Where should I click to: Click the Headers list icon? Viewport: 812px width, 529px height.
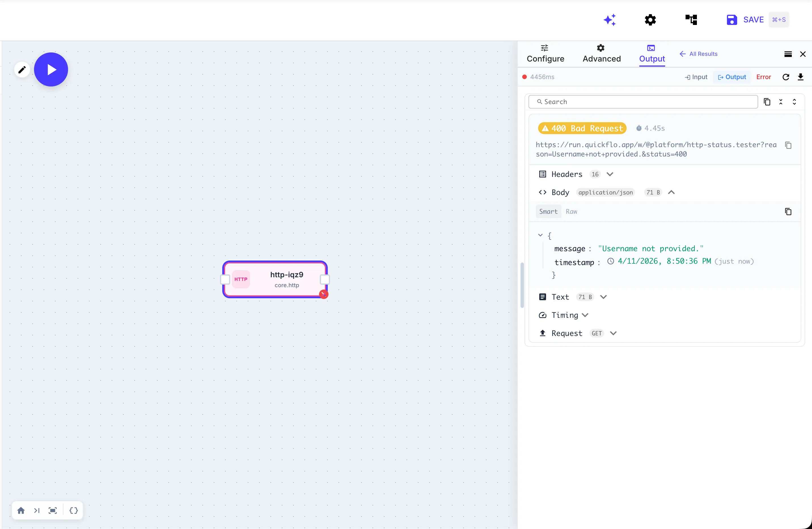[542, 174]
